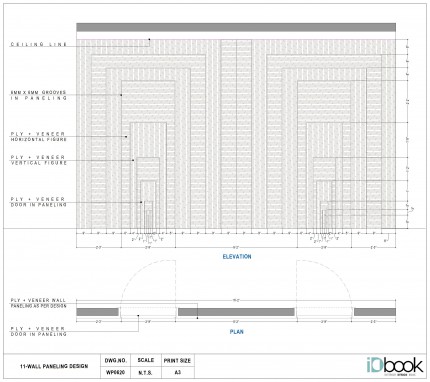Click the dark ceiling band at top
Screen dimensions: 430x382
pos(236,27)
